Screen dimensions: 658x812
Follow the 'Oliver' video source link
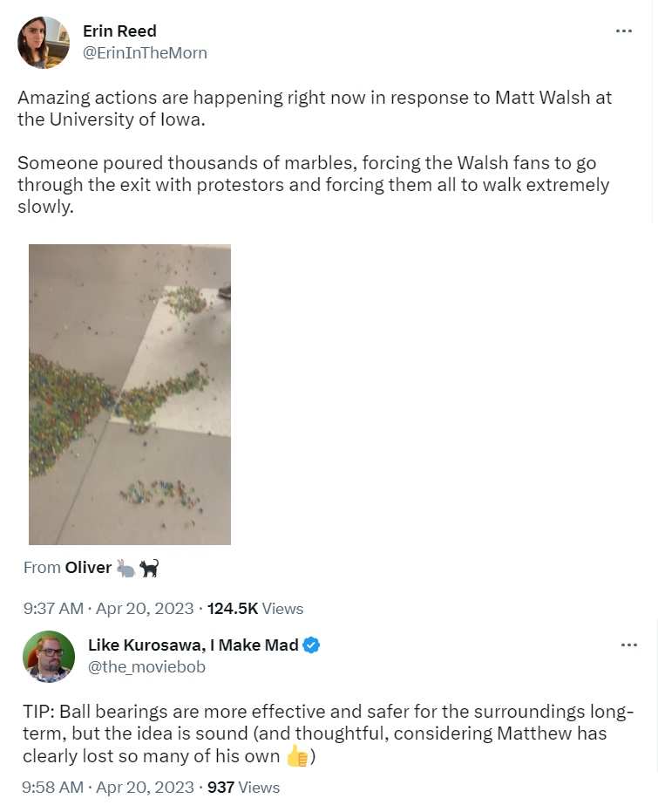(x=88, y=568)
